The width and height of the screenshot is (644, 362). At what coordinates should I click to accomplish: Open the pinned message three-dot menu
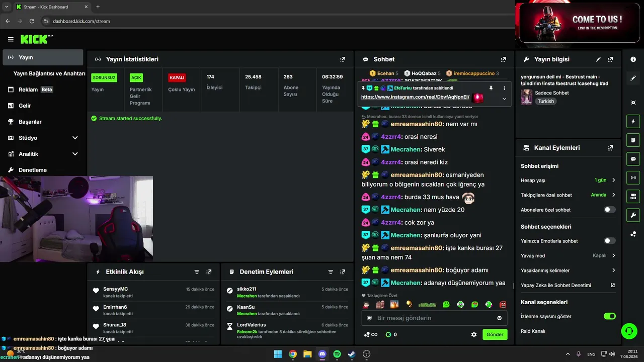[x=504, y=88]
